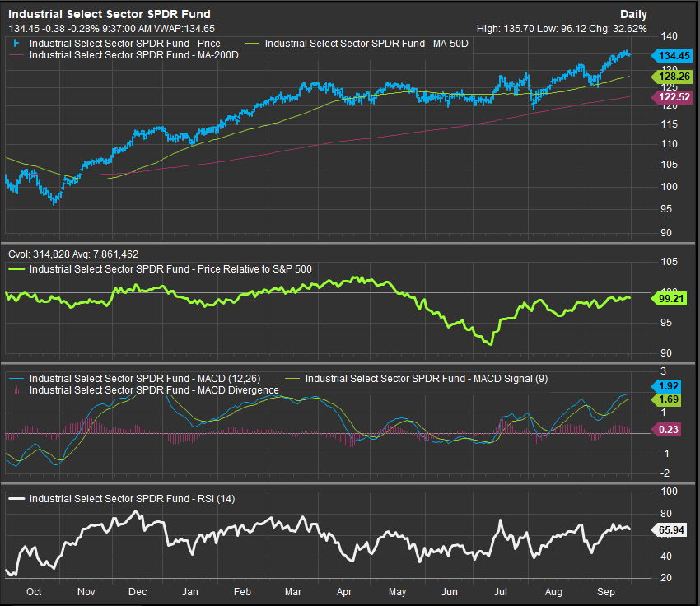Image resolution: width=700 pixels, height=606 pixels.
Task: Click the MACD Divergence histogram legend icon
Action: coord(17,390)
